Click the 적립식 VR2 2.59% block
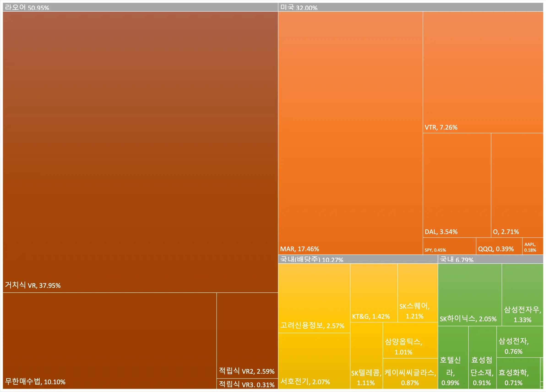Screen dimensions: 546x392 (x=247, y=336)
